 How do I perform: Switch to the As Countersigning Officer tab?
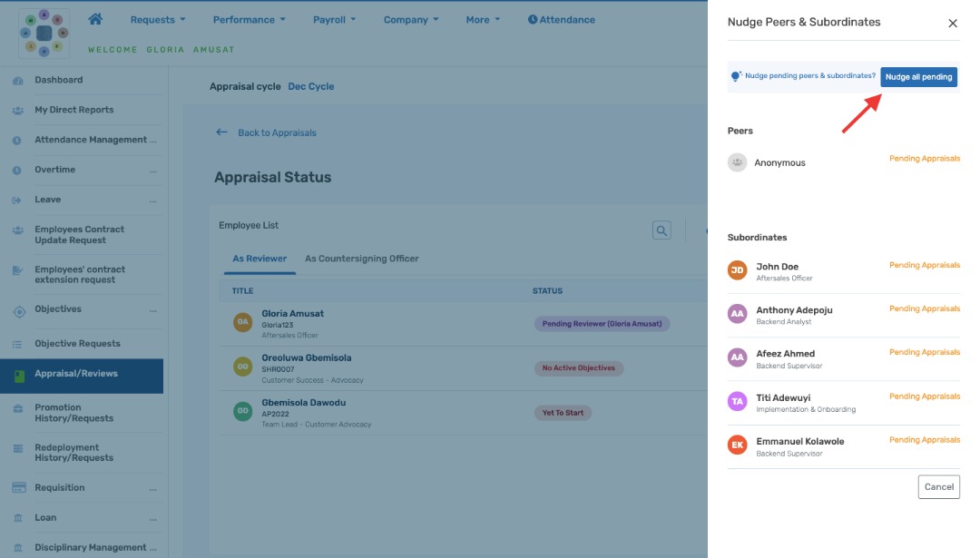point(362,258)
